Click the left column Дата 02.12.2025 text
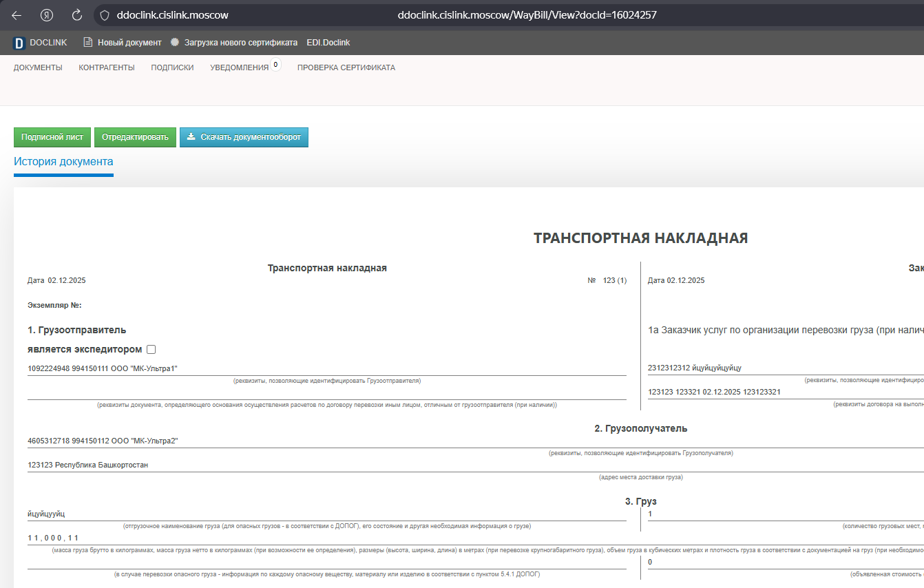Image resolution: width=924 pixels, height=588 pixels. pyautogui.click(x=56, y=280)
